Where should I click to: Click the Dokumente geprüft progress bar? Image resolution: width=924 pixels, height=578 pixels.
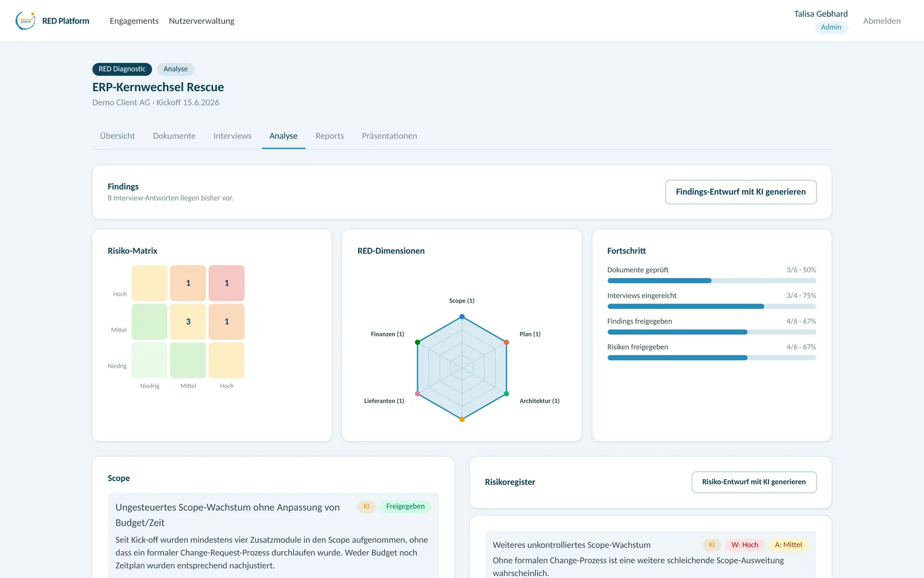click(711, 281)
